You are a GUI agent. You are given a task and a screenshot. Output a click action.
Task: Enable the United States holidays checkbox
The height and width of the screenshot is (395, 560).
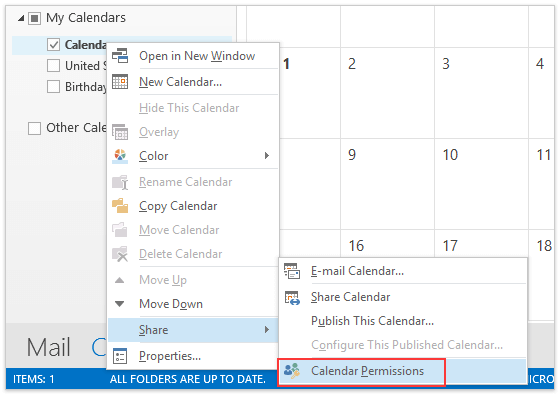(53, 66)
